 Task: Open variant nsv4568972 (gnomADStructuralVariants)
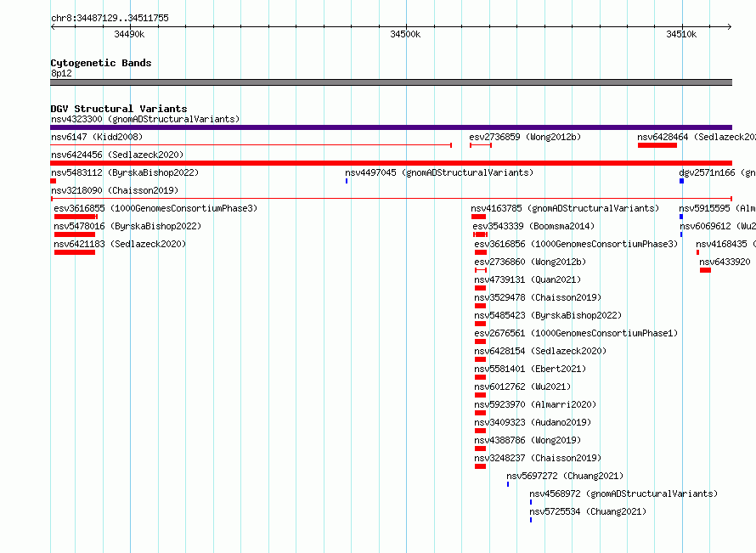click(x=623, y=494)
